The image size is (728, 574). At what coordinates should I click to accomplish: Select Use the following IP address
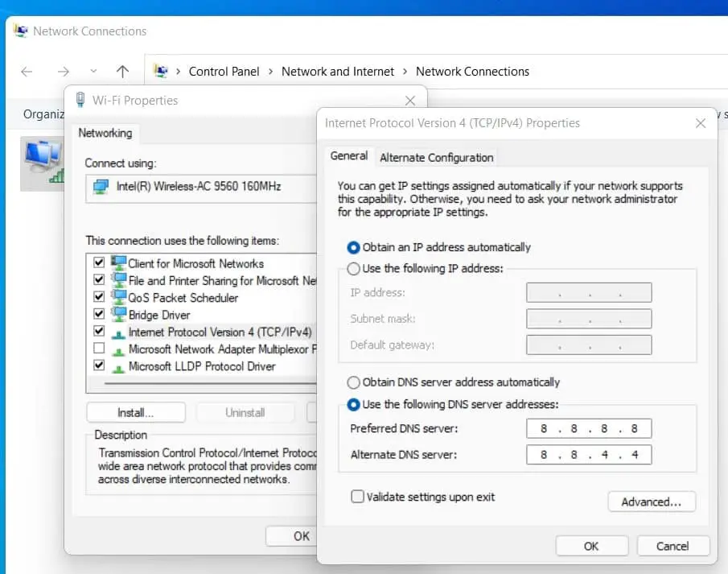[x=353, y=268]
